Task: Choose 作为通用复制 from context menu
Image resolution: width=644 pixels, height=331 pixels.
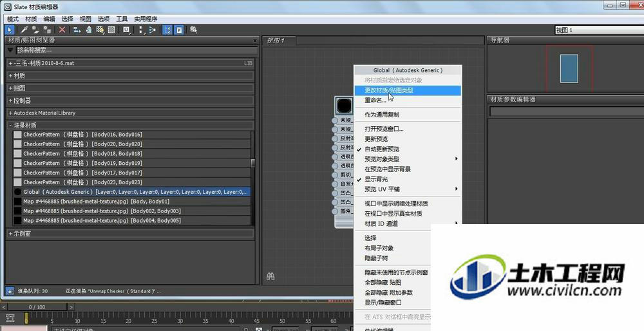Action: [408, 115]
